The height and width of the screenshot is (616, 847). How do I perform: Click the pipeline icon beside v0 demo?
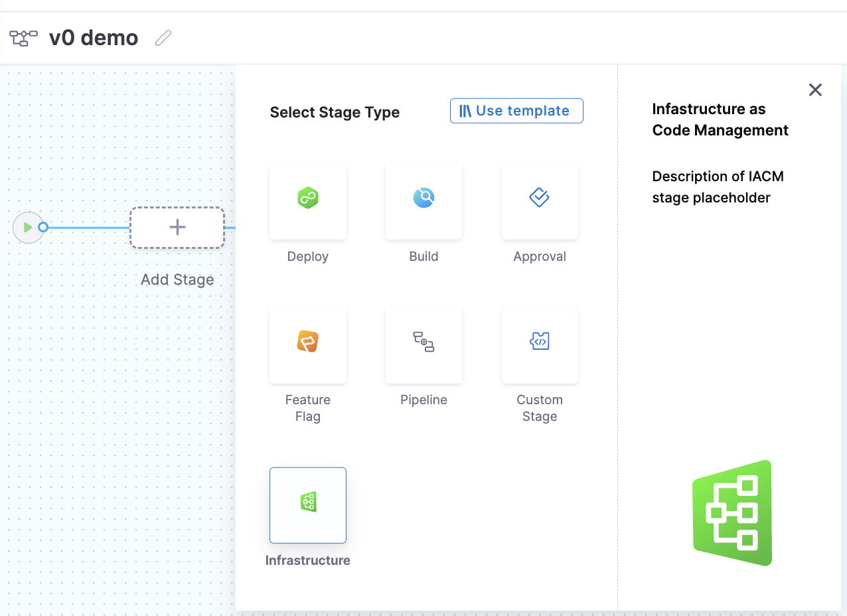tap(23, 37)
